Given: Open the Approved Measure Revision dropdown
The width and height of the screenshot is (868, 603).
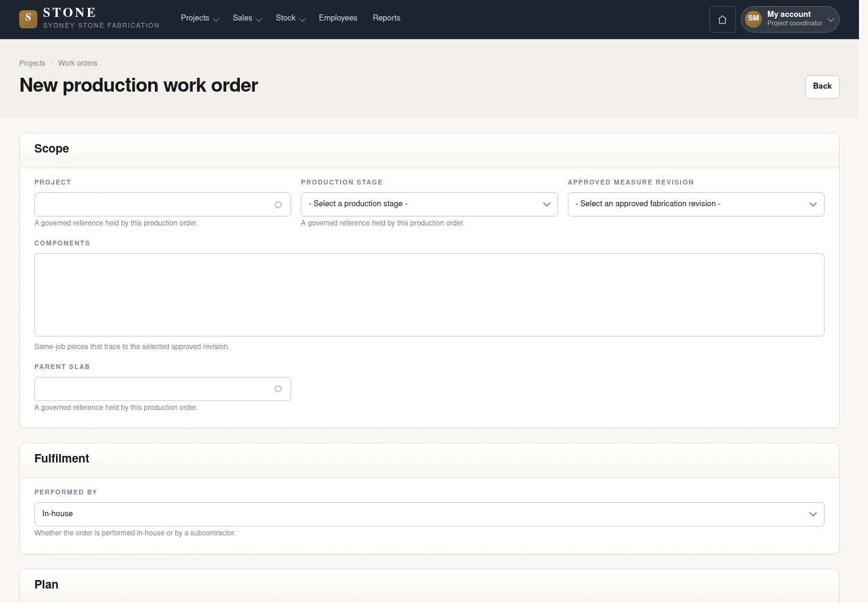Looking at the screenshot, I should click(696, 204).
